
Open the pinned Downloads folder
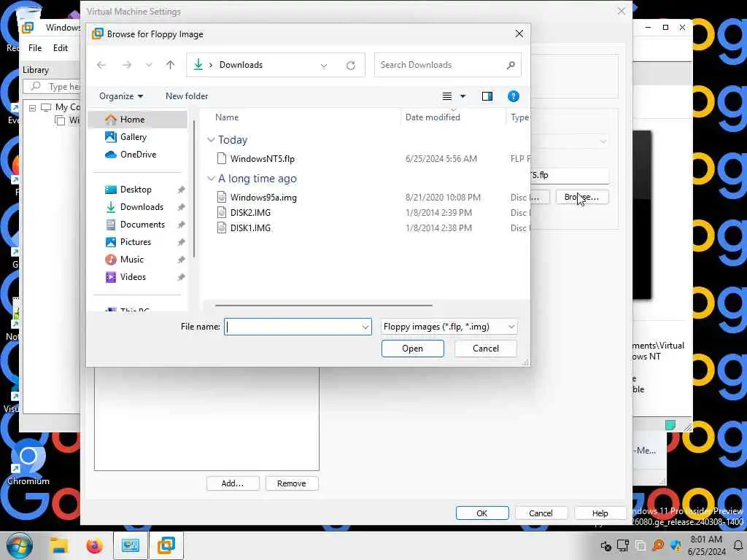click(x=142, y=207)
